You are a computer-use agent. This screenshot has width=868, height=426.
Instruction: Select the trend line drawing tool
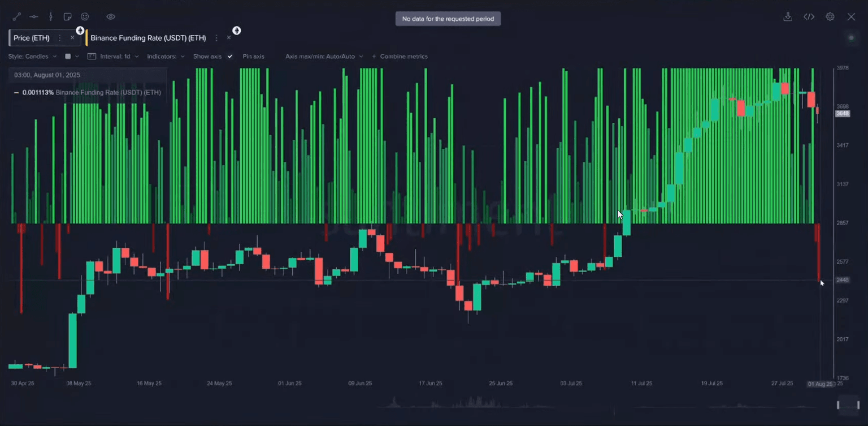click(x=16, y=17)
